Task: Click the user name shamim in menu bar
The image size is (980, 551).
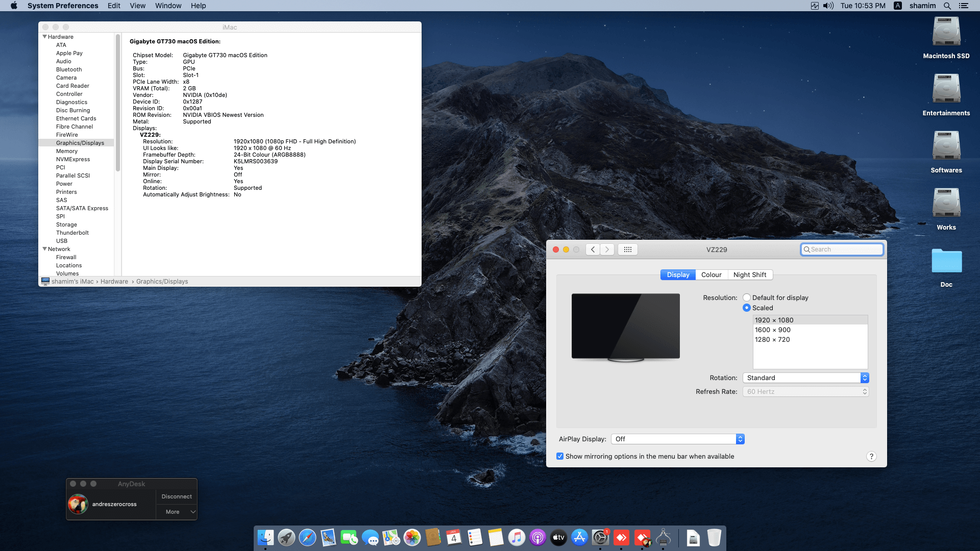Action: [922, 6]
